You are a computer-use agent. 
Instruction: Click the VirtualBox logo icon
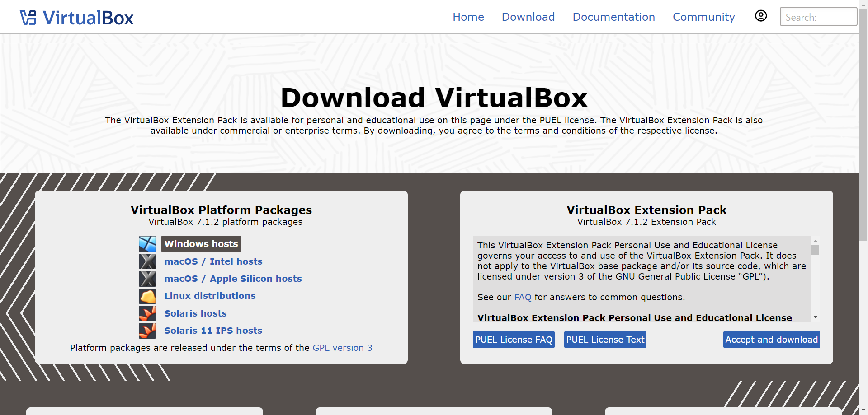point(28,18)
